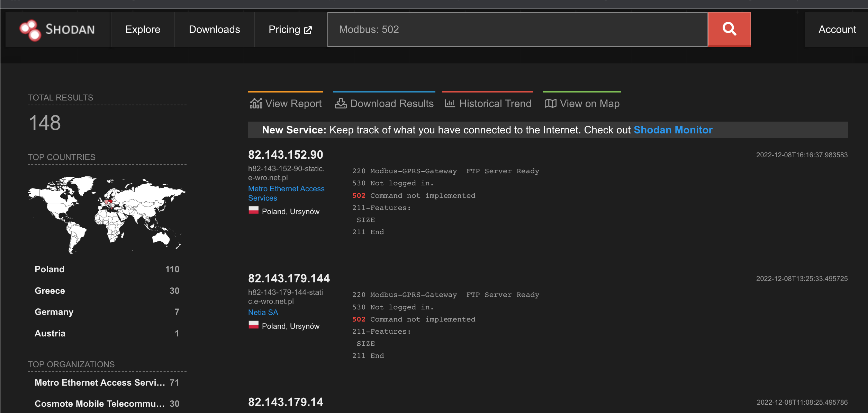868x413 pixels.
Task: Open the Explore menu
Action: pos(143,29)
